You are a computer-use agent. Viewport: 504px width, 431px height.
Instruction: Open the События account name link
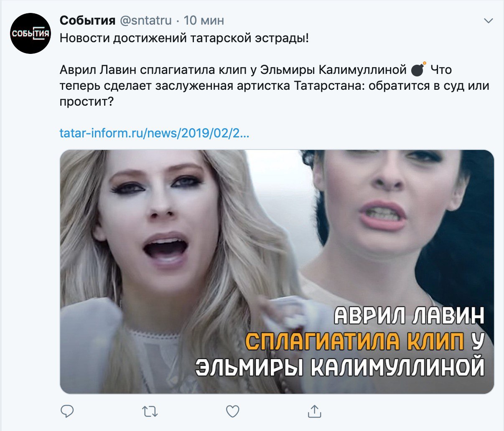pyautogui.click(x=87, y=20)
